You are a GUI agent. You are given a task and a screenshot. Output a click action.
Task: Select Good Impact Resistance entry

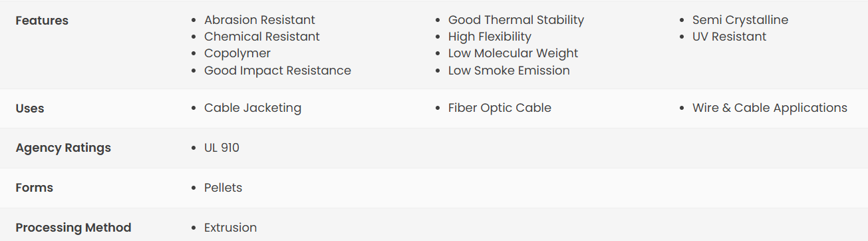click(277, 71)
